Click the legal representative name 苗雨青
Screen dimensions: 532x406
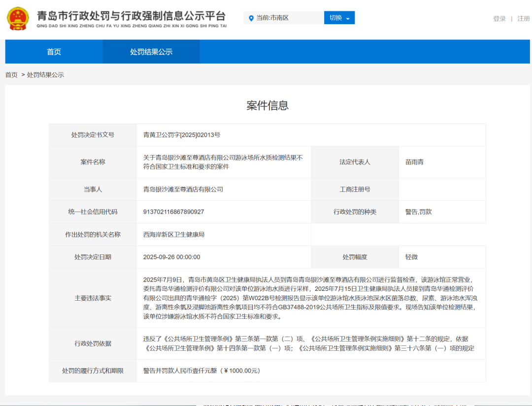414,162
